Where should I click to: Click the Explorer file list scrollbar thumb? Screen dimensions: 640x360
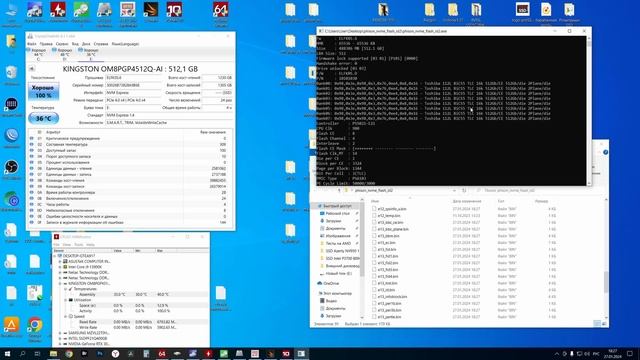click(x=606, y=281)
